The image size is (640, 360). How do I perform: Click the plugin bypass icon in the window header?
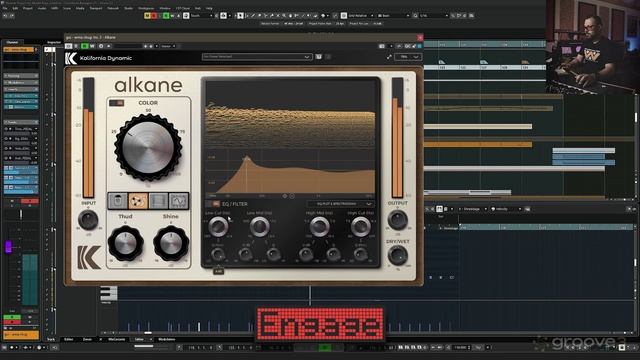pos(69,46)
